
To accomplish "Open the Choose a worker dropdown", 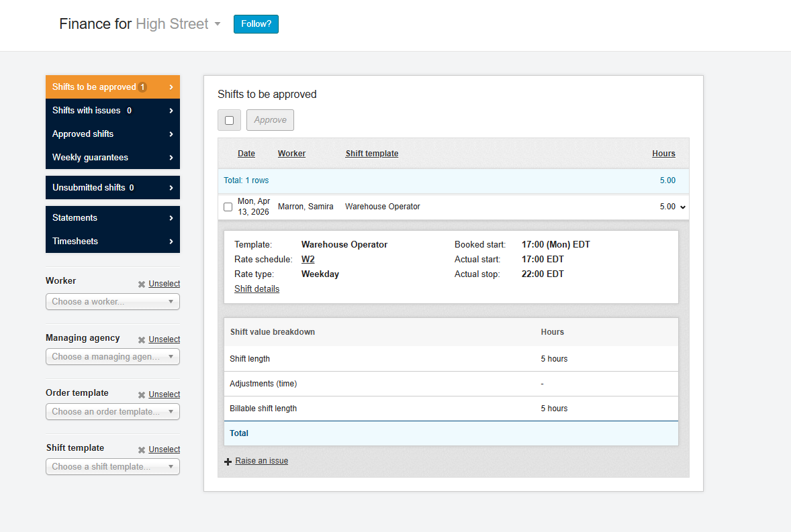I will click(112, 302).
